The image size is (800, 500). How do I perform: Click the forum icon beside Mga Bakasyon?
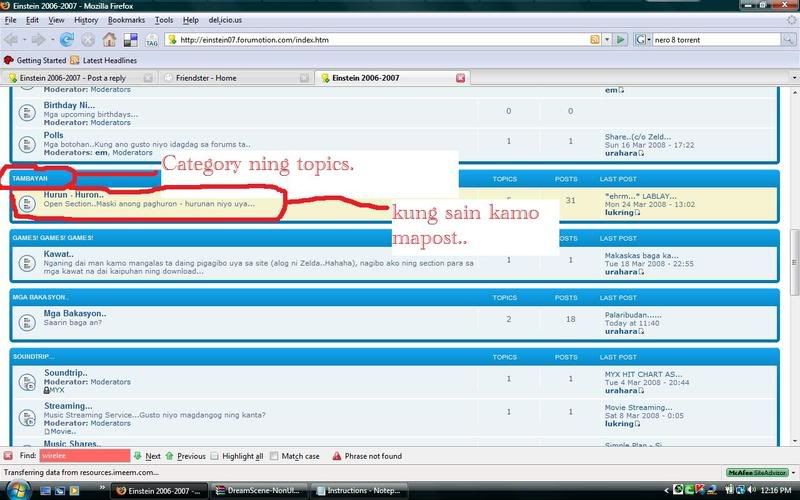pyautogui.click(x=27, y=322)
